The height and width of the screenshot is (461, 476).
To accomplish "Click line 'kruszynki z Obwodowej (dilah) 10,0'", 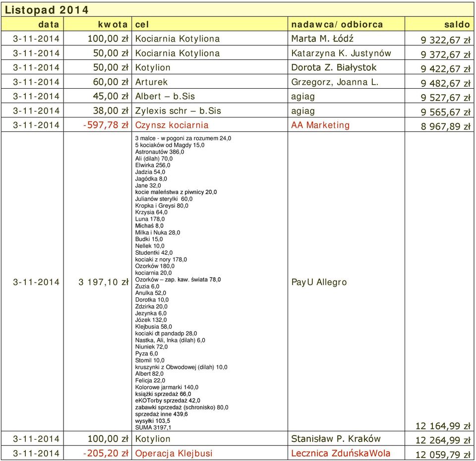I will coord(181,367).
